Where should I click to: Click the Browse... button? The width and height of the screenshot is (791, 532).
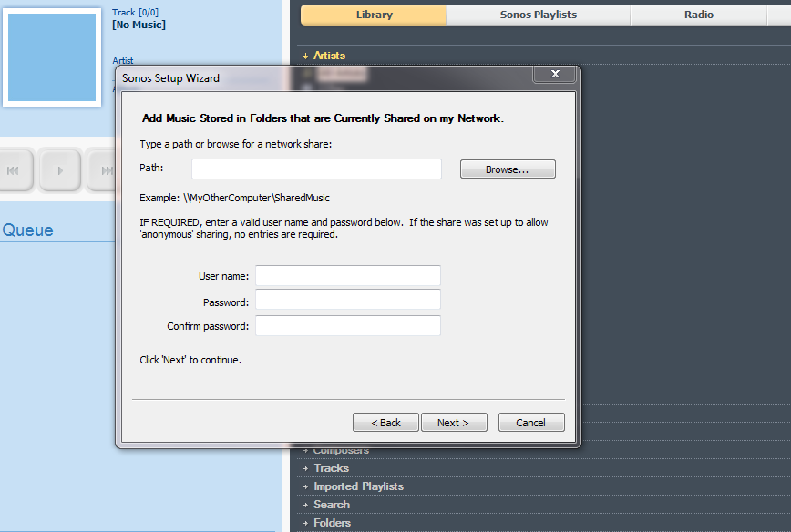pyautogui.click(x=508, y=169)
